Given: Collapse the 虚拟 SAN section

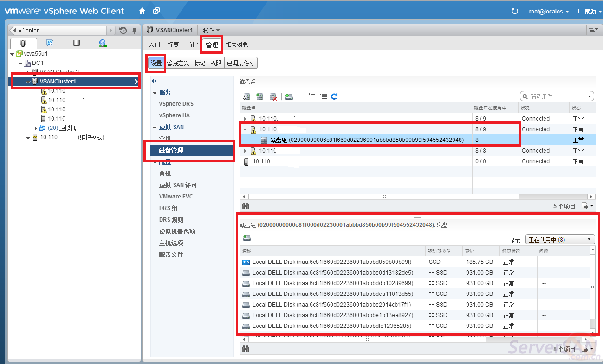Looking at the screenshot, I should click(x=155, y=127).
